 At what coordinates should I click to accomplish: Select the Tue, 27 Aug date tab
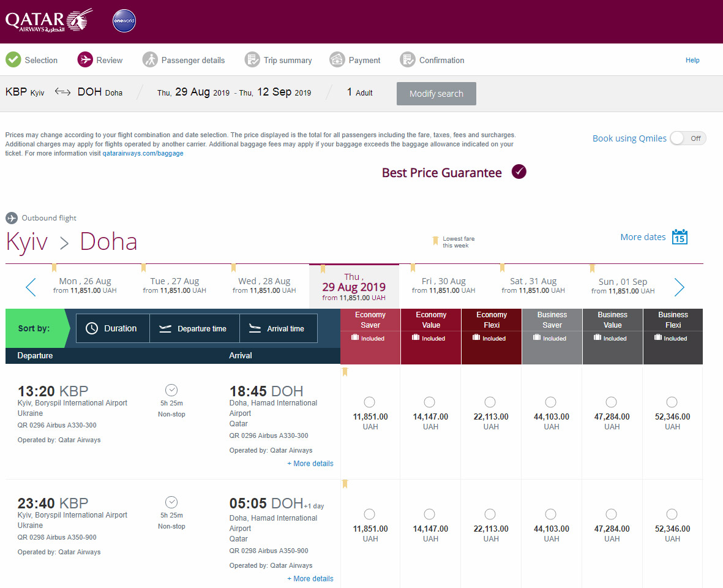(174, 285)
